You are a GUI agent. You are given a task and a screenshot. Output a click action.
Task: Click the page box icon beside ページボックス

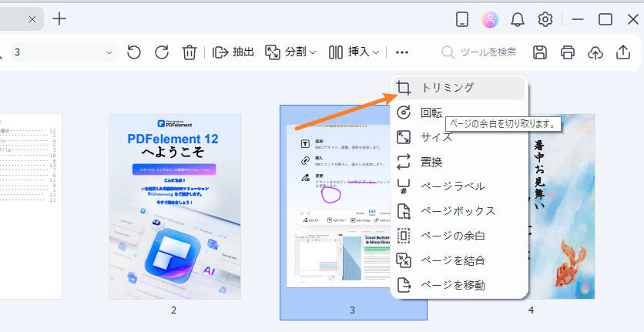[404, 211]
